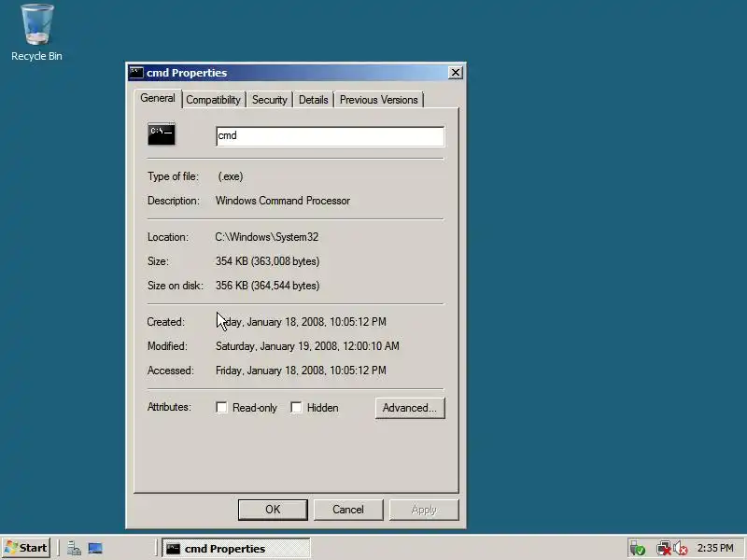Click the command prompt file icon beside the name field
Viewport: 747px width, 560px height.
[162, 134]
